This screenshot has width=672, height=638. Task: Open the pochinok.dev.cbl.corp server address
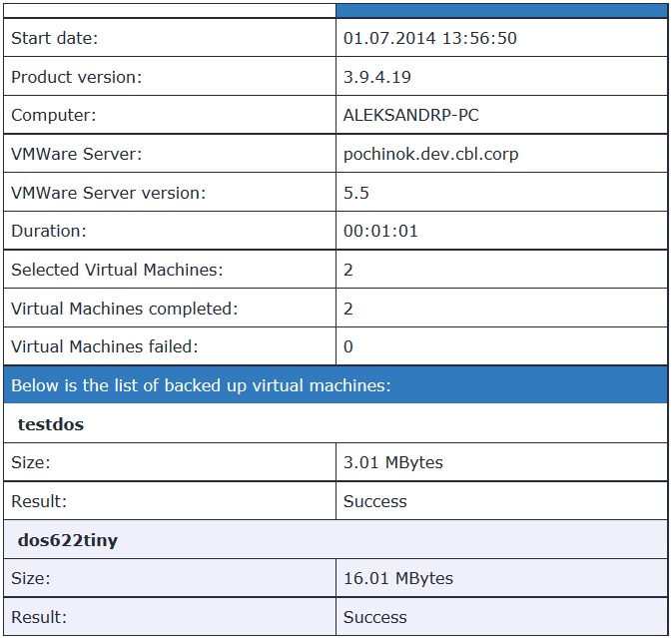tap(430, 154)
